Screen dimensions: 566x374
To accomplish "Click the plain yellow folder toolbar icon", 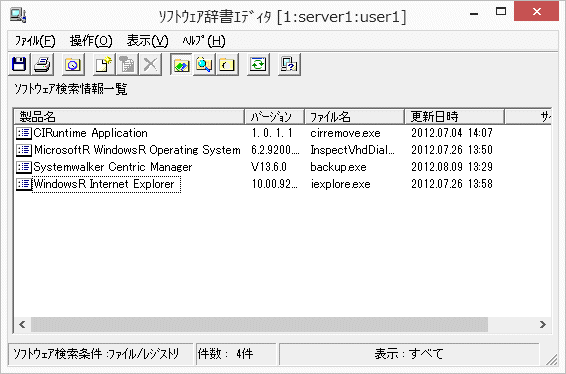I will (x=227, y=65).
